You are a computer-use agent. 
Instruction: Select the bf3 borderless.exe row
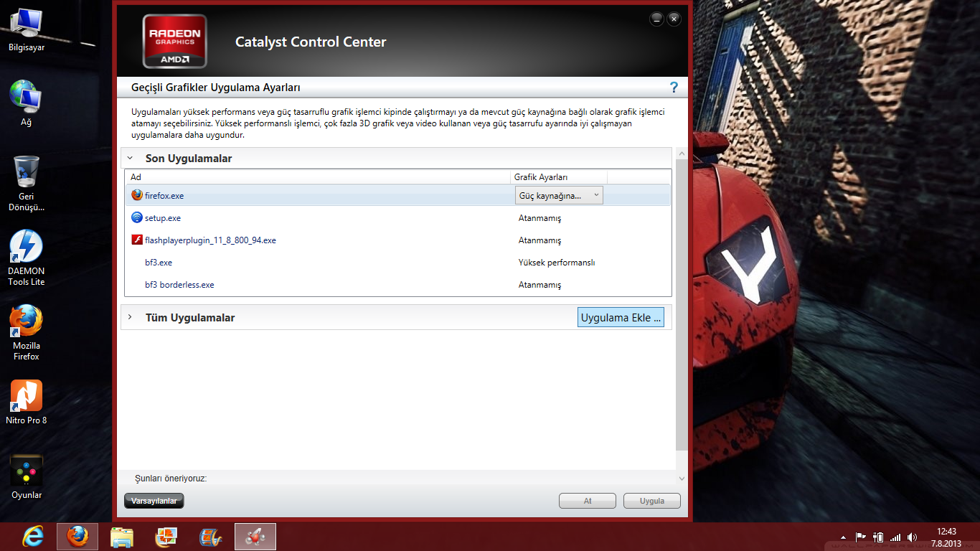397,284
